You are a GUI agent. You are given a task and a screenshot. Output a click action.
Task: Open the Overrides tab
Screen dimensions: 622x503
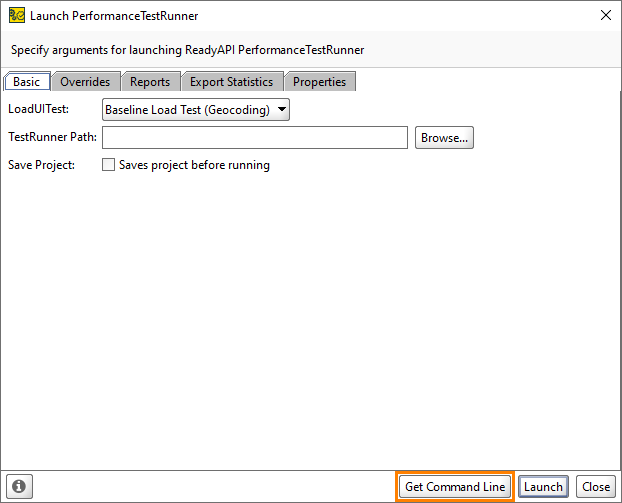(85, 82)
